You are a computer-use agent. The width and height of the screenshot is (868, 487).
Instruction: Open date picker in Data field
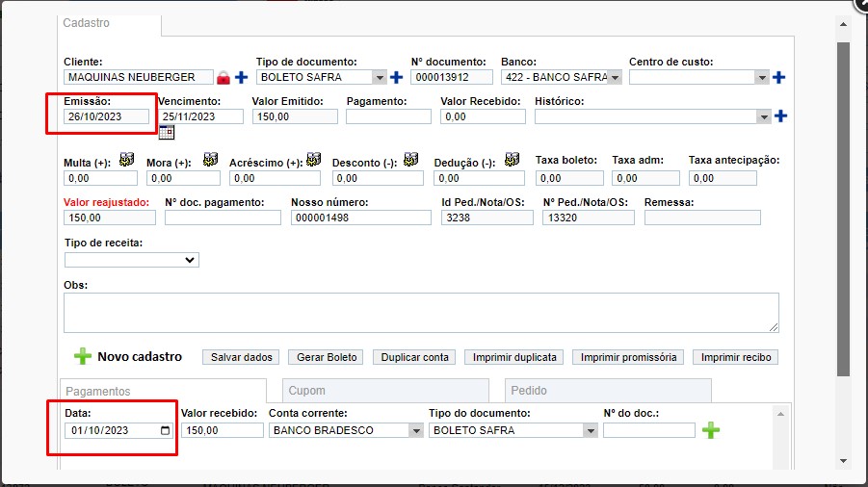pyautogui.click(x=165, y=430)
